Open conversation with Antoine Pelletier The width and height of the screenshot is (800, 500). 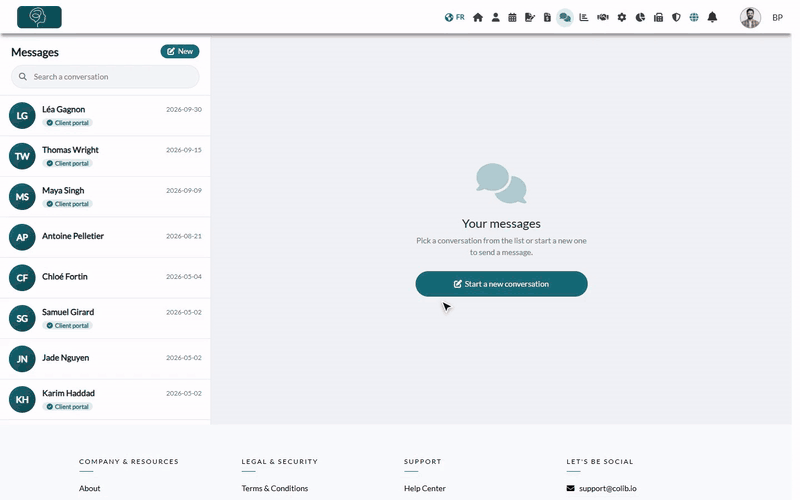coord(105,237)
